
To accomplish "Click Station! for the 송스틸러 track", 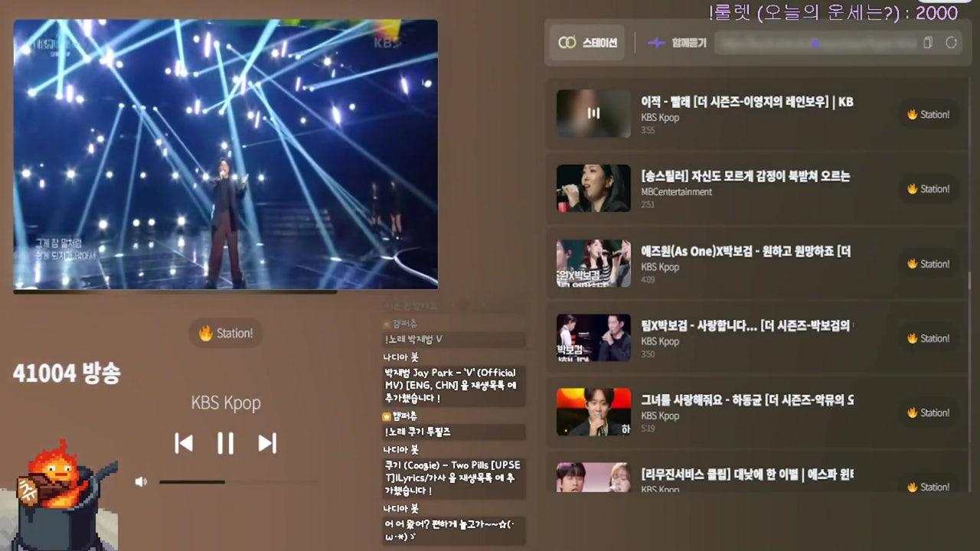I will 928,188.
